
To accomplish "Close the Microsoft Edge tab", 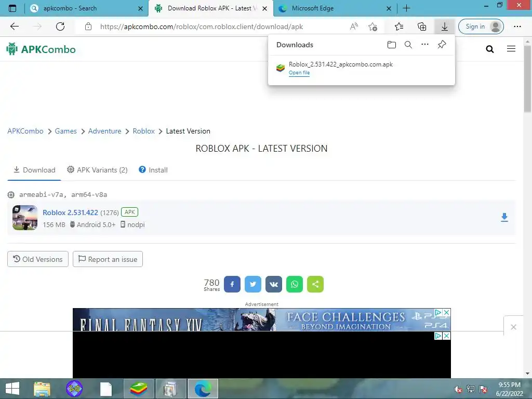I will (389, 8).
